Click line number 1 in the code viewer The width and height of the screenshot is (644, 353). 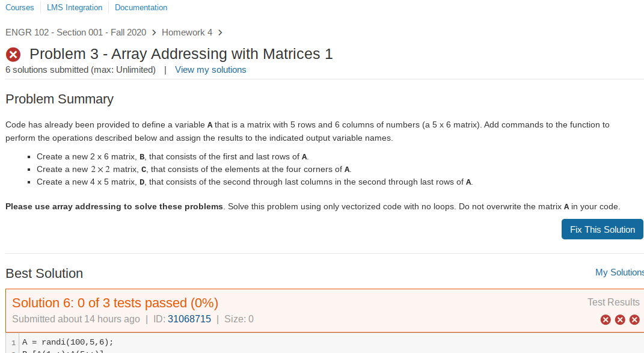pos(13,342)
